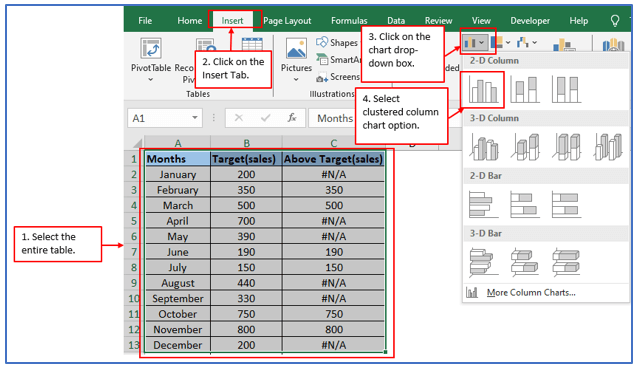Open the Review tab
Screen dimensions: 638x369
coord(438,20)
